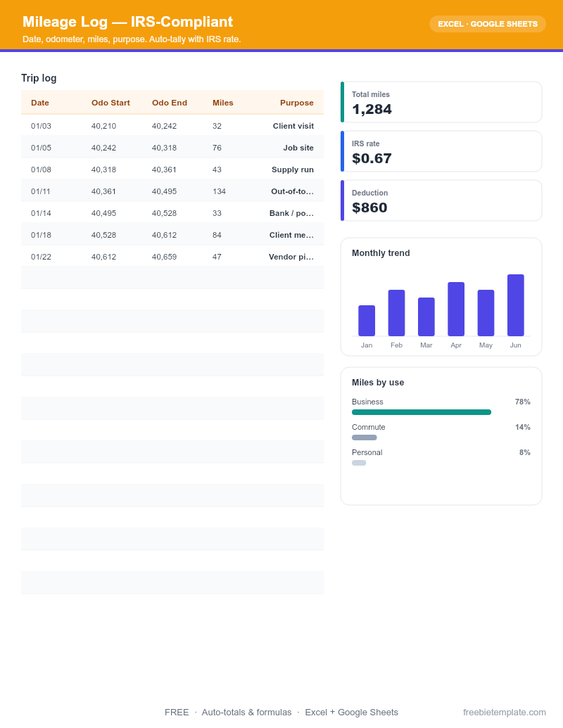Click the 01/18 date cell

(x=41, y=236)
